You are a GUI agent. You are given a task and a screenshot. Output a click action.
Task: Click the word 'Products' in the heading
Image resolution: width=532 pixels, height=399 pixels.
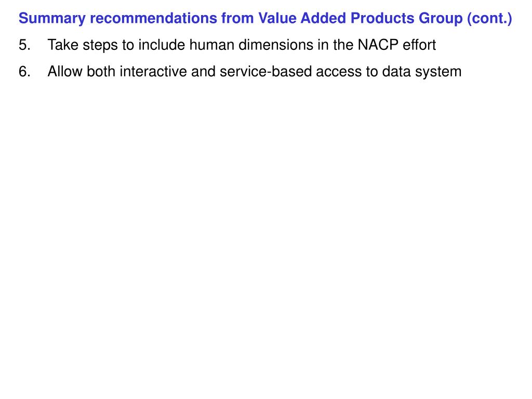tap(382, 18)
